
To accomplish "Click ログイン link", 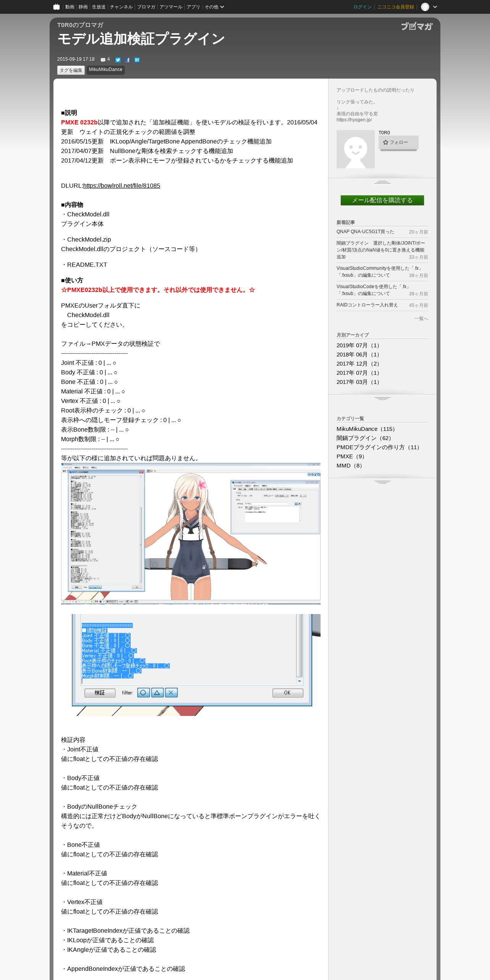I will [x=363, y=7].
